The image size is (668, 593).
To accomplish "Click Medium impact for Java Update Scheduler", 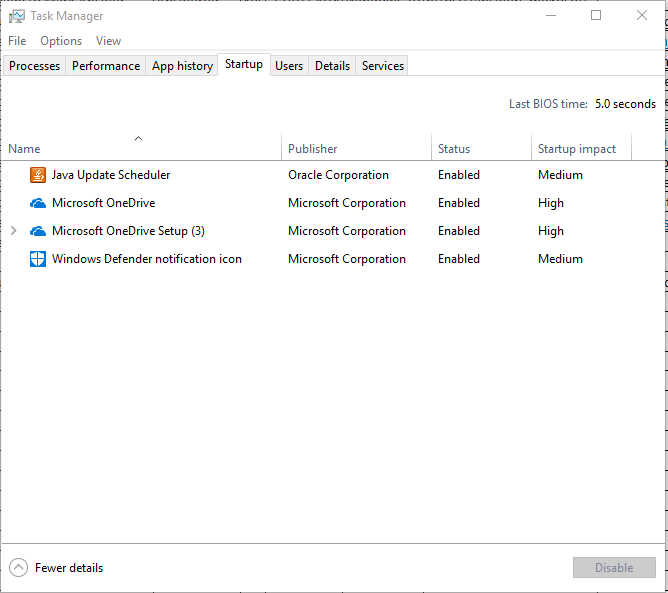I will tap(560, 175).
